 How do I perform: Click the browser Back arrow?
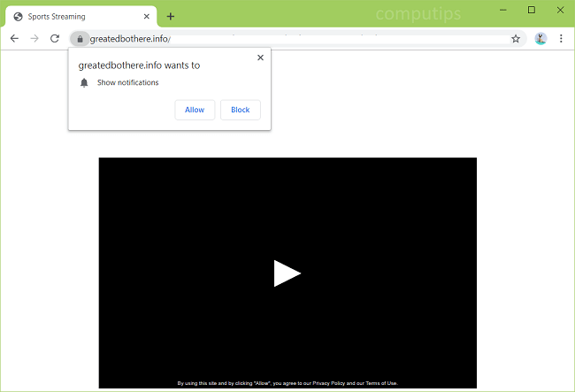[x=14, y=39]
